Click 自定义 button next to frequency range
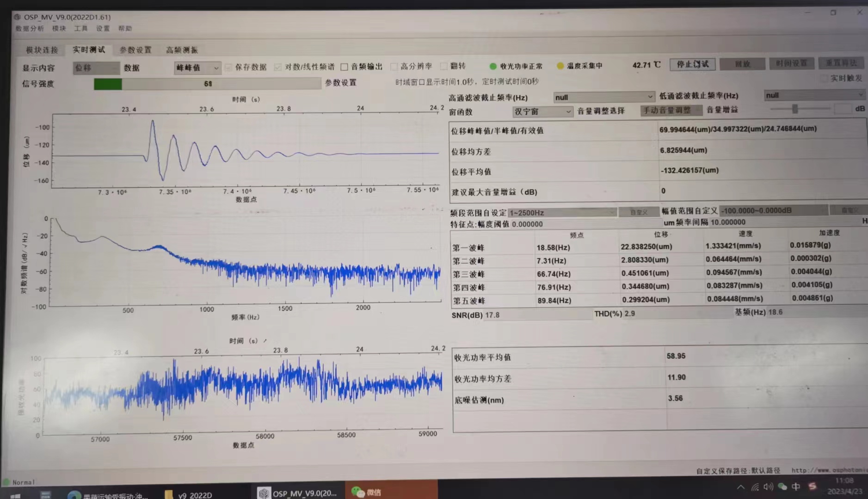Viewport: 868px width, 499px height. click(x=639, y=212)
